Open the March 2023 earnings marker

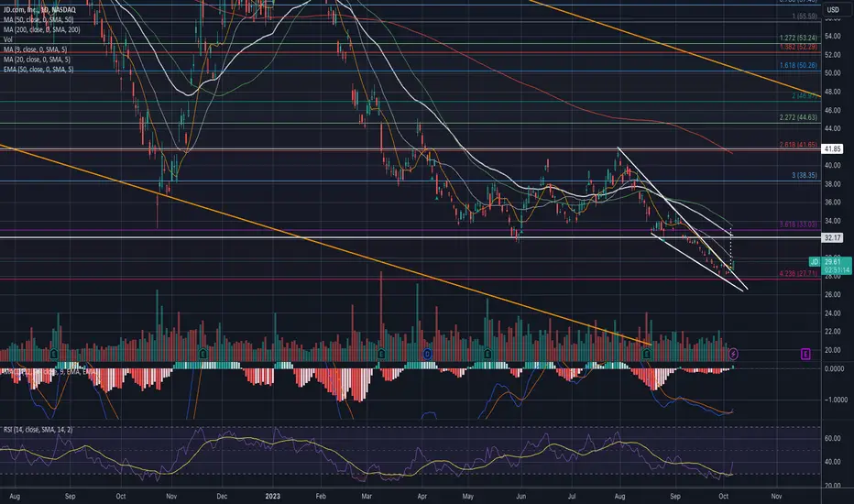381,354
